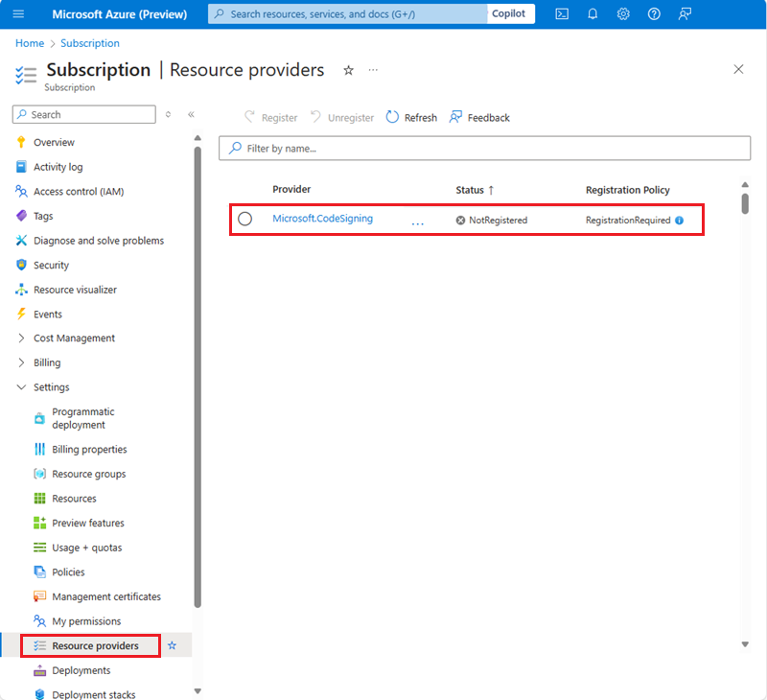Open Diagnose and solve problems
This screenshot has height=700, width=767.
98,241
